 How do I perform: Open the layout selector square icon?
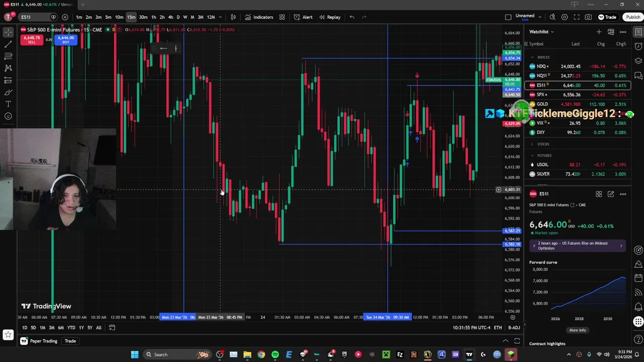508,17
